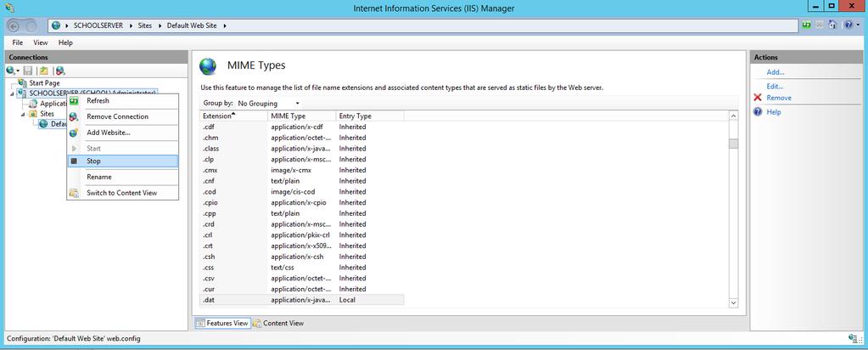The height and width of the screenshot is (350, 868).
Task: Click the Back navigation arrow button
Action: (14, 25)
